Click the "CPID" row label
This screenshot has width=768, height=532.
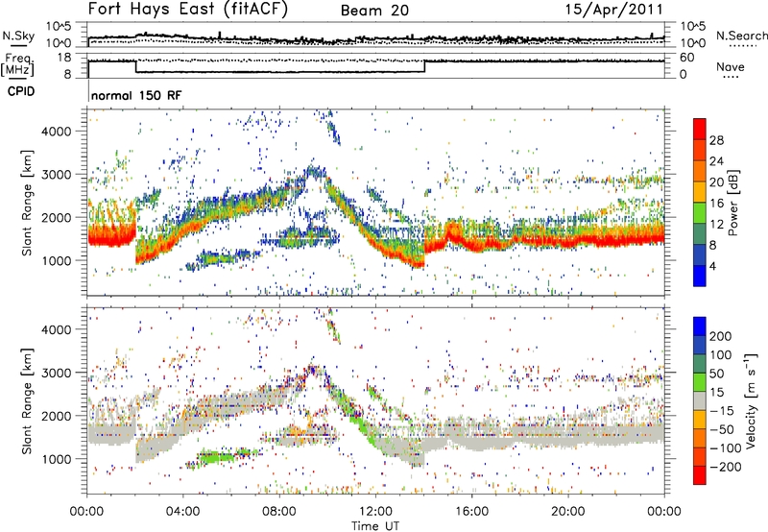(21, 91)
